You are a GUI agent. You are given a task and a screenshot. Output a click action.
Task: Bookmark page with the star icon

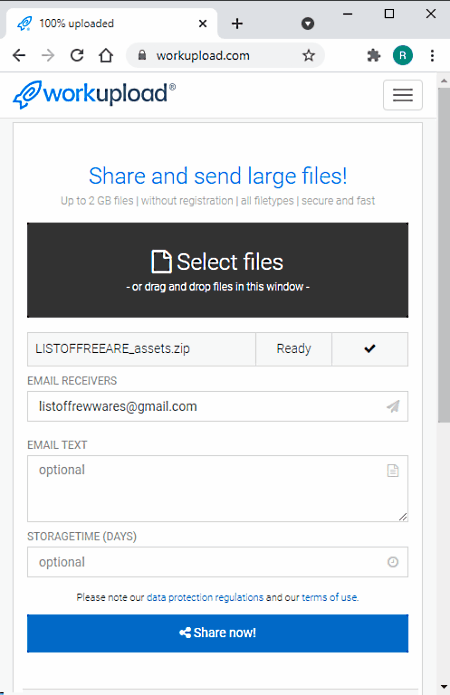(x=309, y=55)
